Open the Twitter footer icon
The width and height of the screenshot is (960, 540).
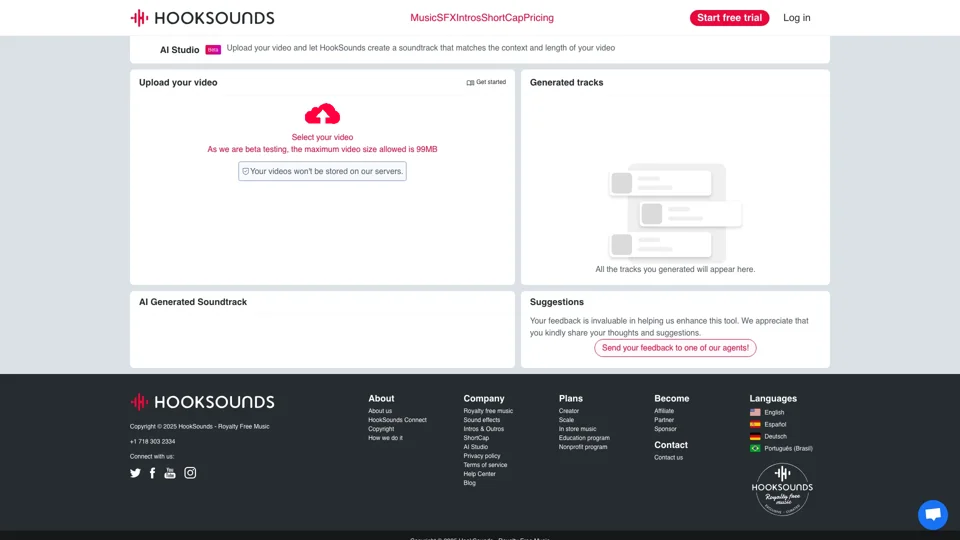click(135, 473)
